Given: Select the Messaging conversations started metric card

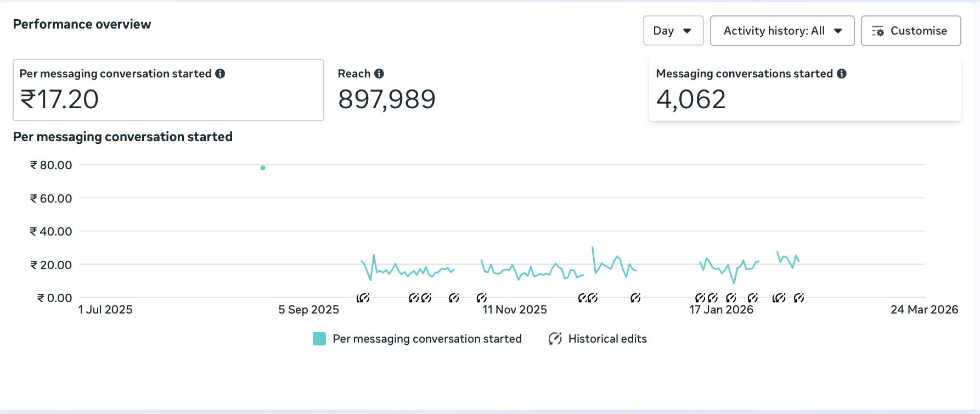Looking at the screenshot, I should click(804, 90).
